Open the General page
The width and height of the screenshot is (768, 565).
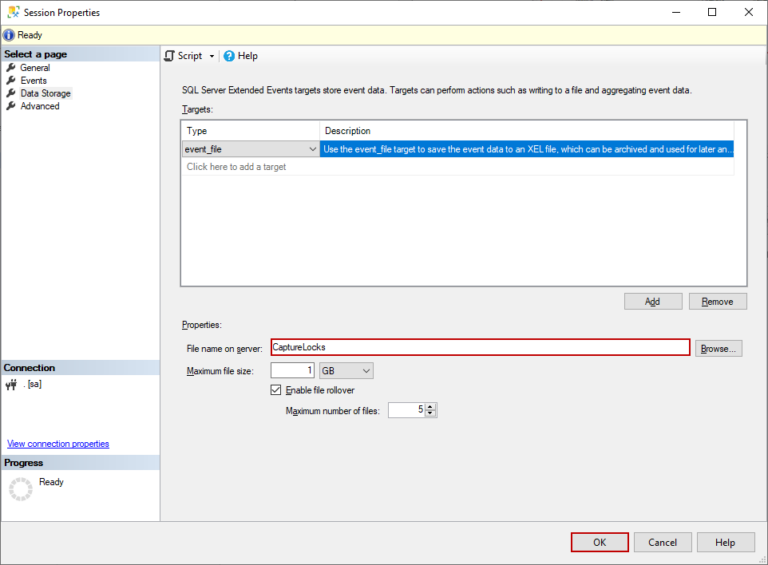pos(35,68)
